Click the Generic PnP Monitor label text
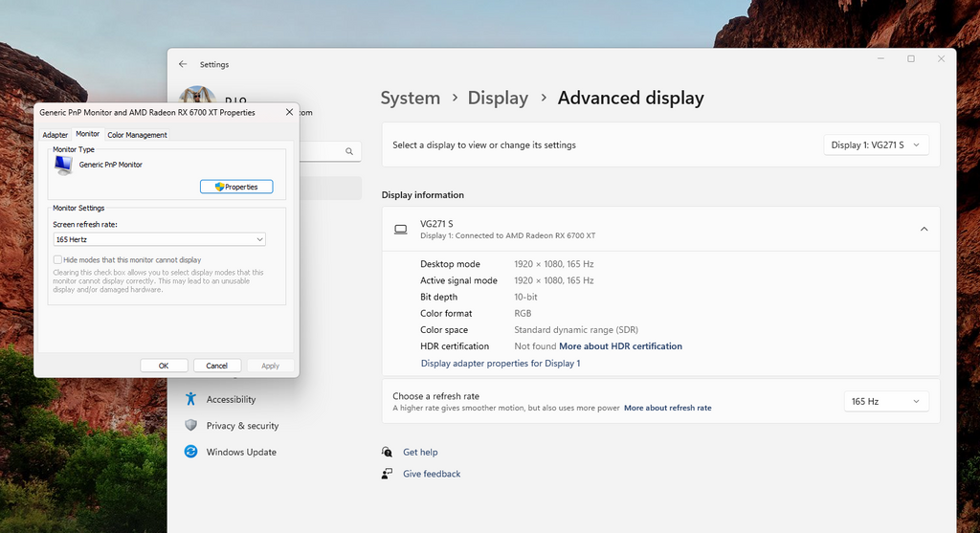Screen dimensions: 980x533 111,165
